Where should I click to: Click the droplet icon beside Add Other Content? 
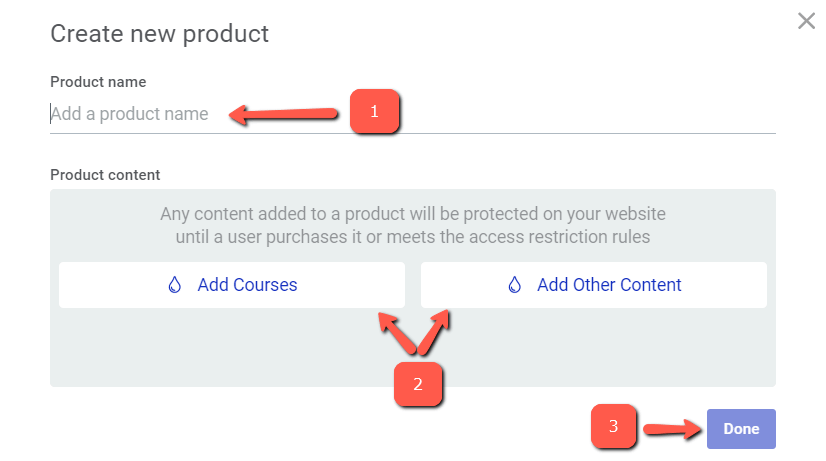click(514, 285)
